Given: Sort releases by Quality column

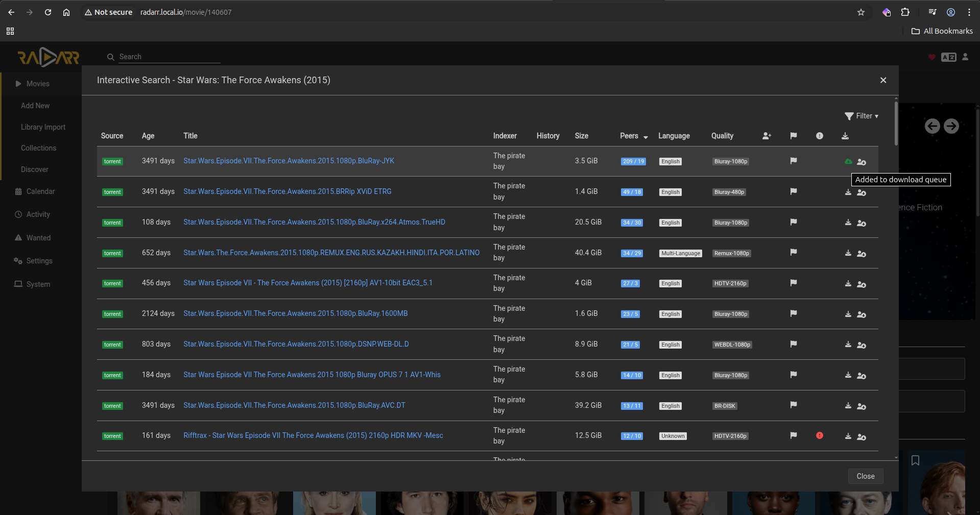Looking at the screenshot, I should (x=722, y=136).
